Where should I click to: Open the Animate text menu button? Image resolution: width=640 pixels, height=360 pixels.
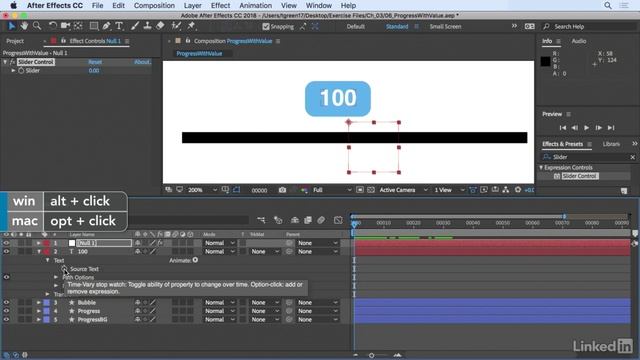click(x=195, y=260)
